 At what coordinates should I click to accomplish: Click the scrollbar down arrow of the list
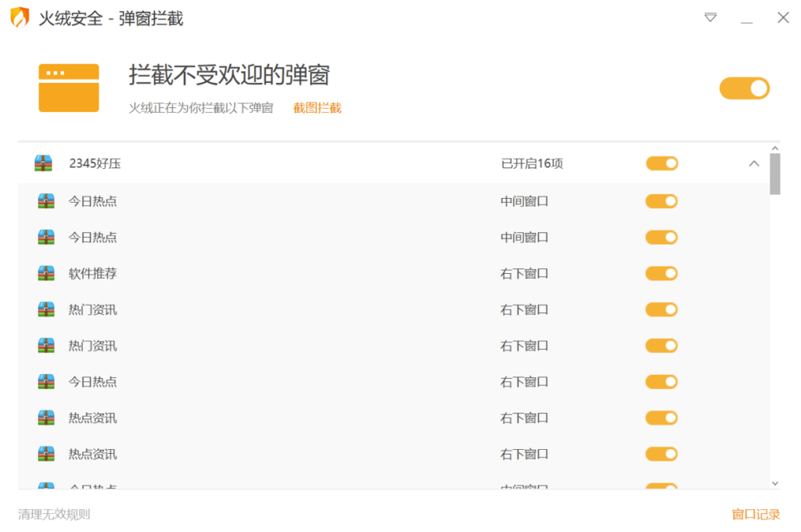(x=775, y=483)
